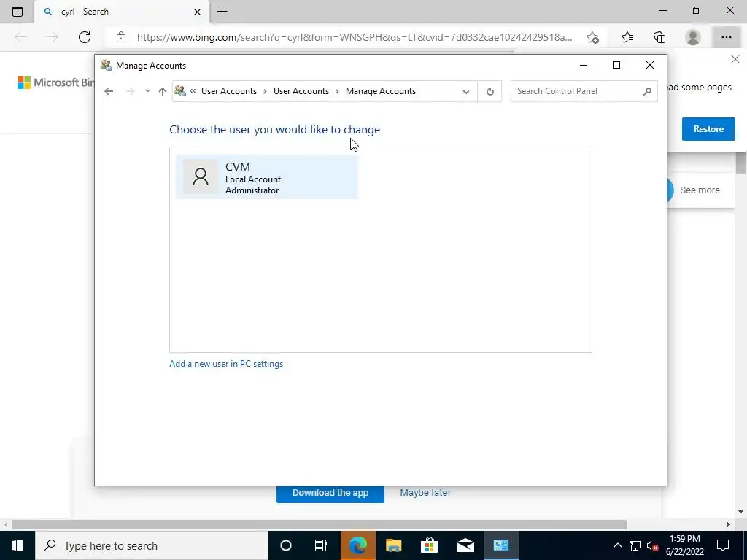747x560 pixels.
Task: Click Download the app button in Edge
Action: tap(330, 493)
